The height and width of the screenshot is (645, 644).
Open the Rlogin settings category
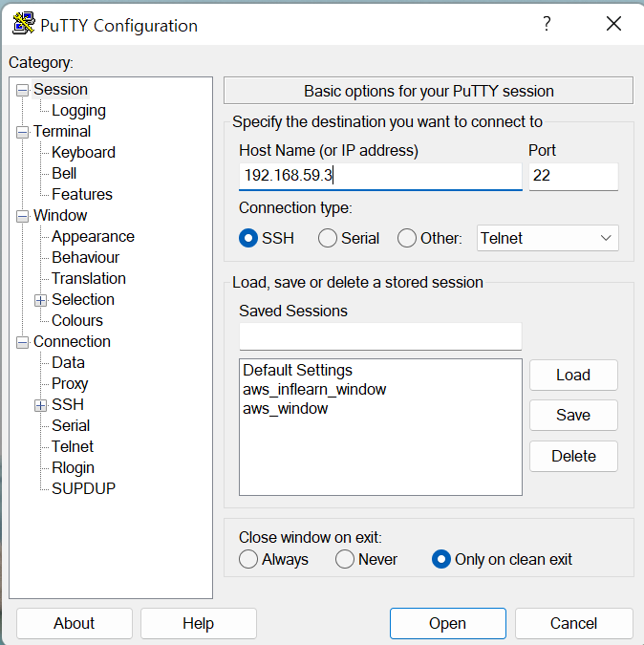click(74, 467)
